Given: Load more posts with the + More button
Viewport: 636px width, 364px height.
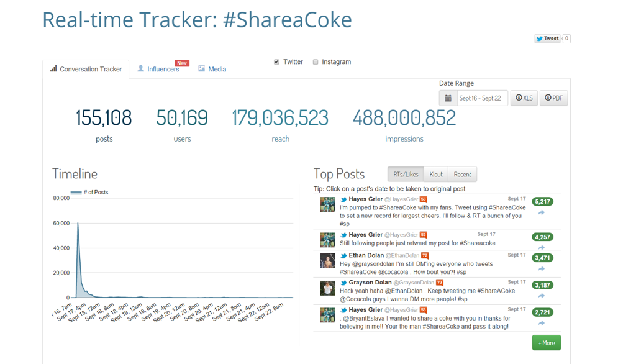Looking at the screenshot, I should pos(547,343).
